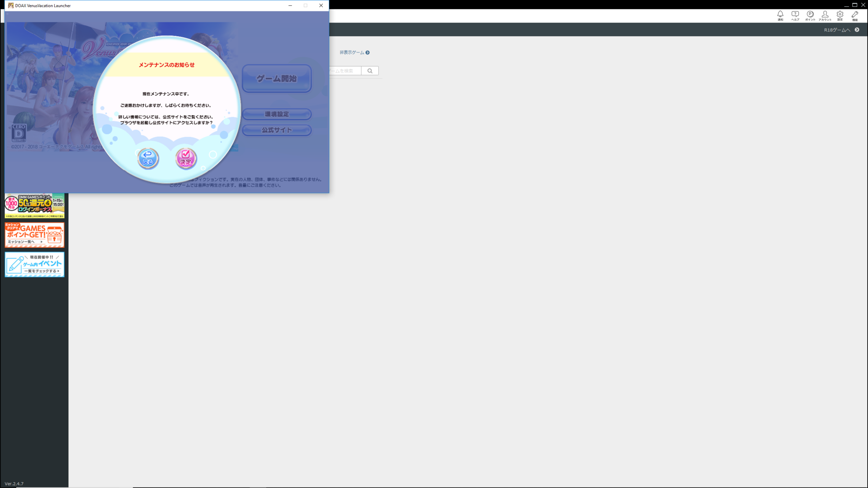
Task: Close the DMM player window
Action: pyautogui.click(x=863, y=5)
